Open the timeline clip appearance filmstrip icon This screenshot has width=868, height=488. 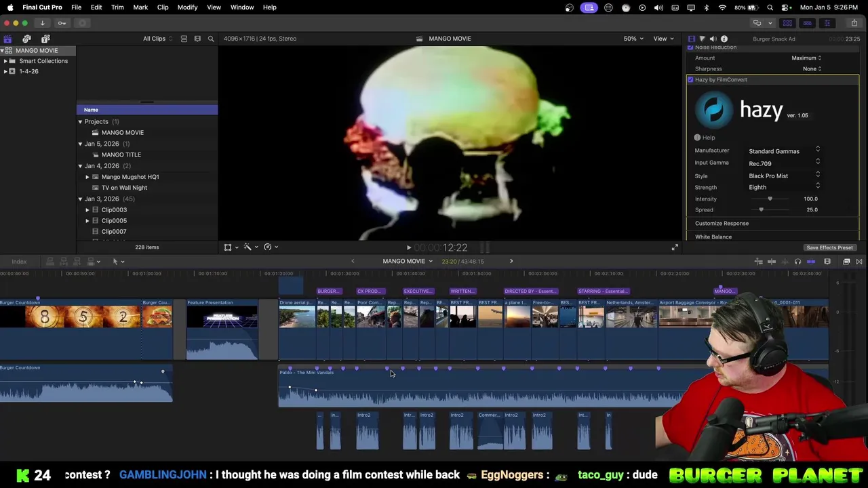(x=827, y=262)
